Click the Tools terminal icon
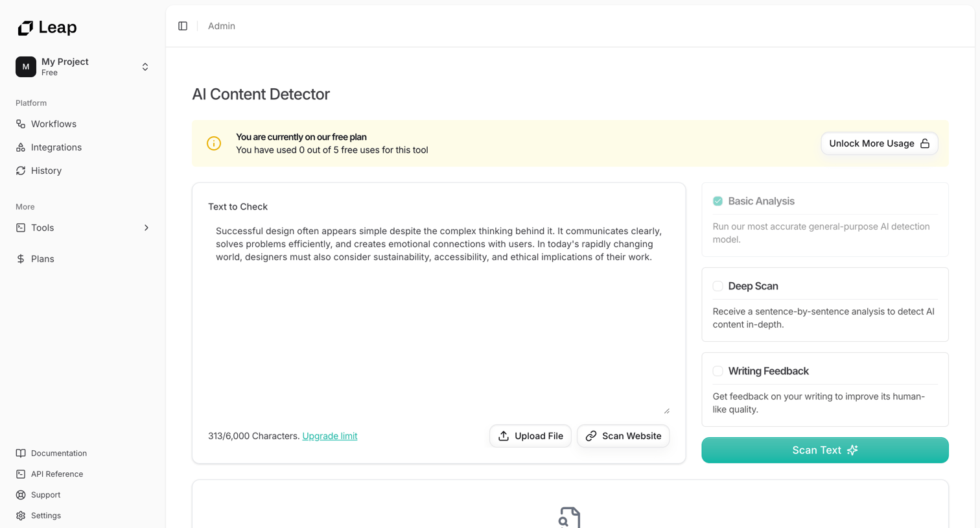This screenshot has width=980, height=528. click(21, 228)
